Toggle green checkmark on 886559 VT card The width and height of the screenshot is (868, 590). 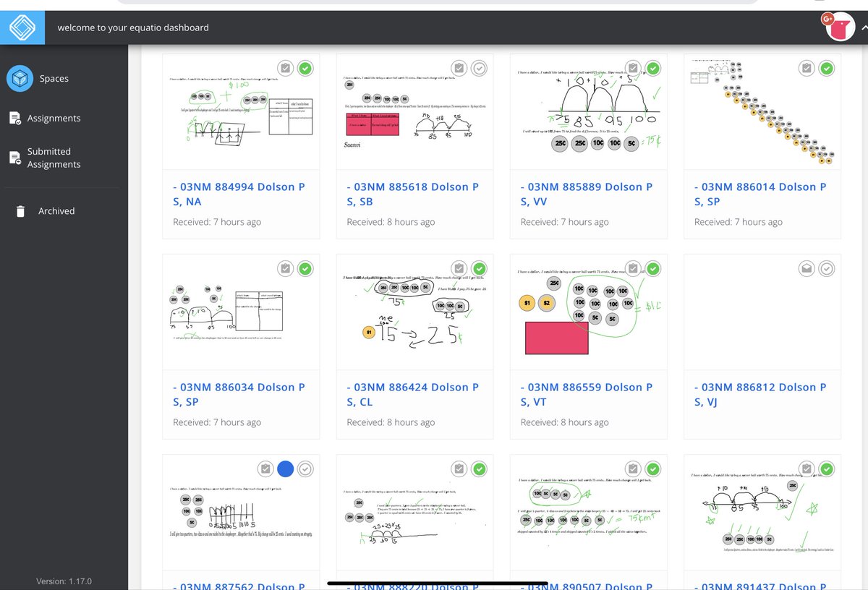pos(653,269)
